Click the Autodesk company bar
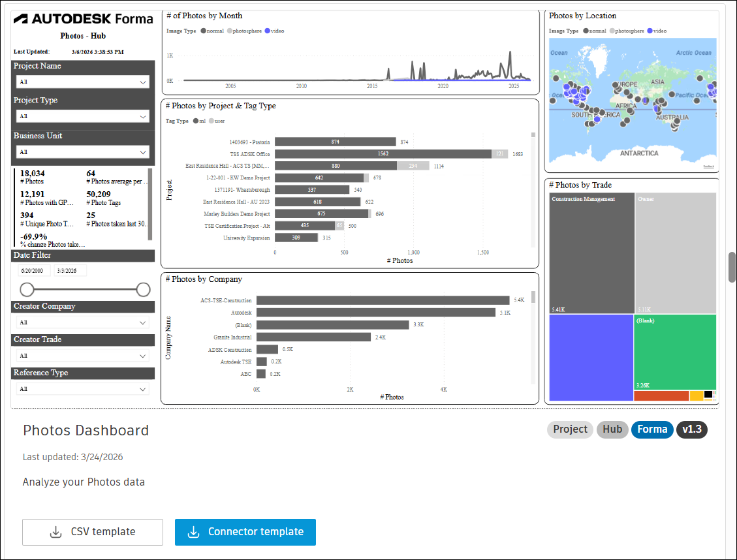 (x=375, y=313)
